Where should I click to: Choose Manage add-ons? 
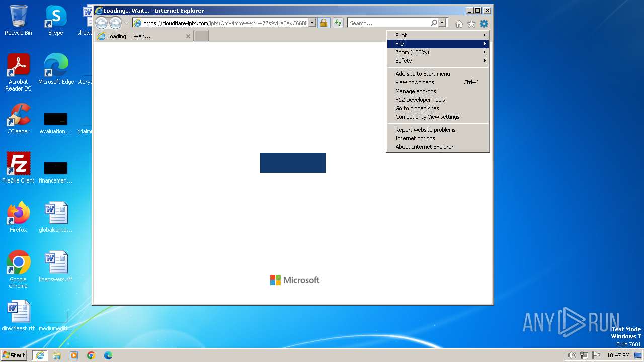tap(438, 91)
